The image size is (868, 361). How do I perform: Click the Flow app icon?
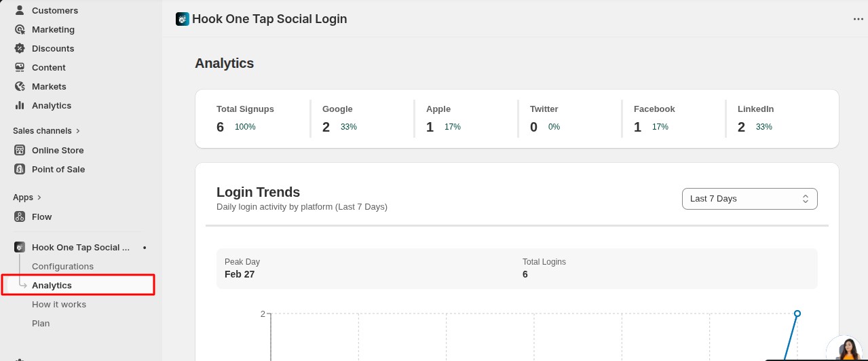pos(19,216)
